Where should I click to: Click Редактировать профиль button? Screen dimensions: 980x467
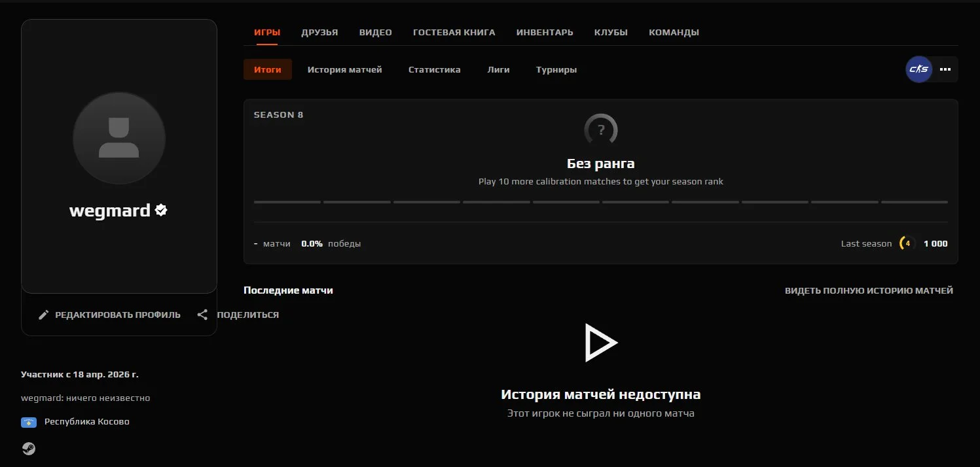click(109, 315)
